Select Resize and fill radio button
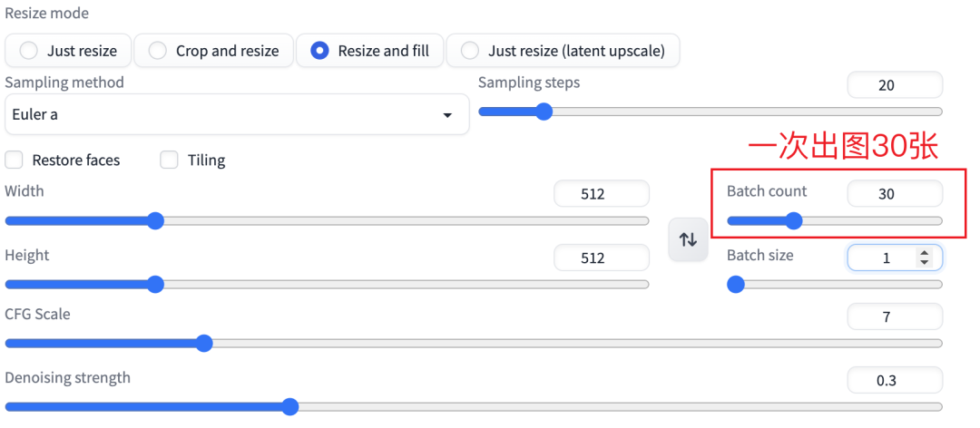 (319, 51)
